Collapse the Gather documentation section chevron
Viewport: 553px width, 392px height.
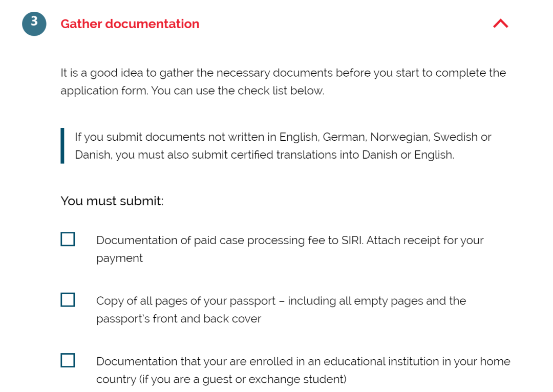coord(500,24)
